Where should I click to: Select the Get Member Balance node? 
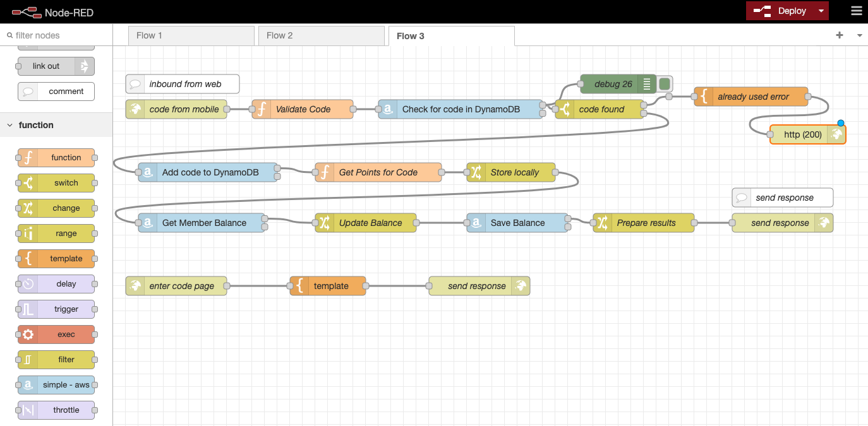point(202,223)
